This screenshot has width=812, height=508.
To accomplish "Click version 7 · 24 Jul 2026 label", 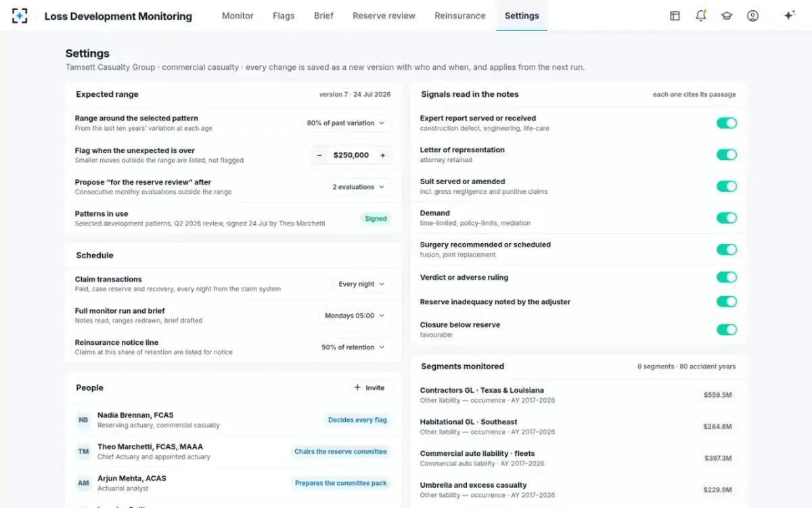I will click(355, 95).
